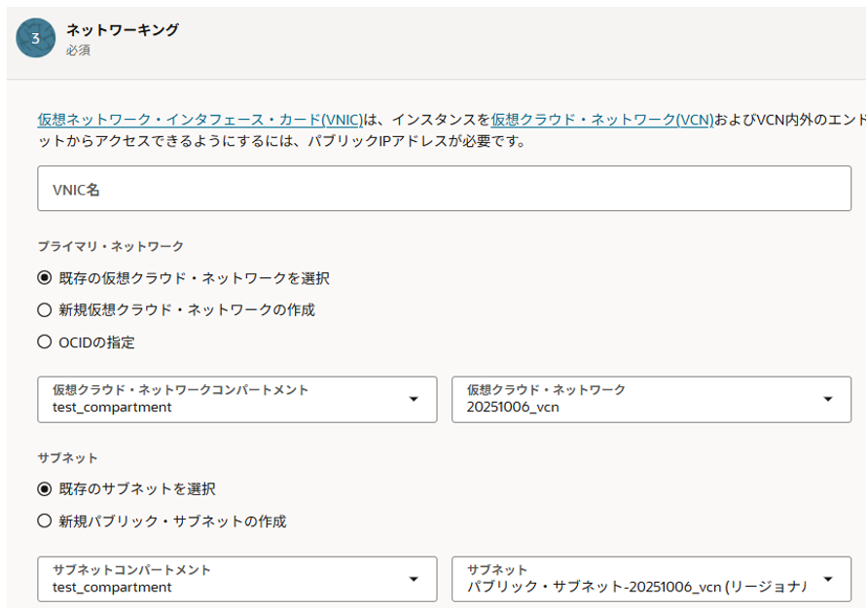This screenshot has width=868, height=610.
Task: Follow the 仮想クラウド・ネットワーク(VCN) link
Action: 602,120
